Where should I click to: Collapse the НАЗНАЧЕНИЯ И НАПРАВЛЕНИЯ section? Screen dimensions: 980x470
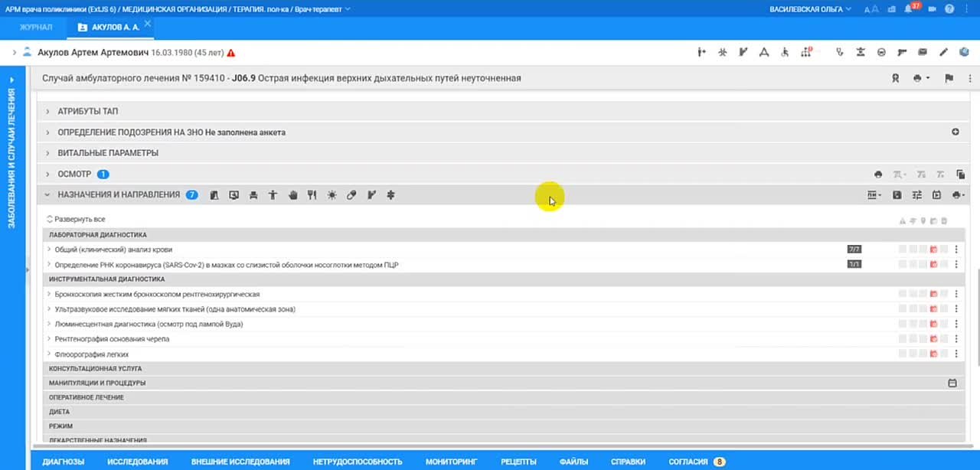(x=47, y=195)
